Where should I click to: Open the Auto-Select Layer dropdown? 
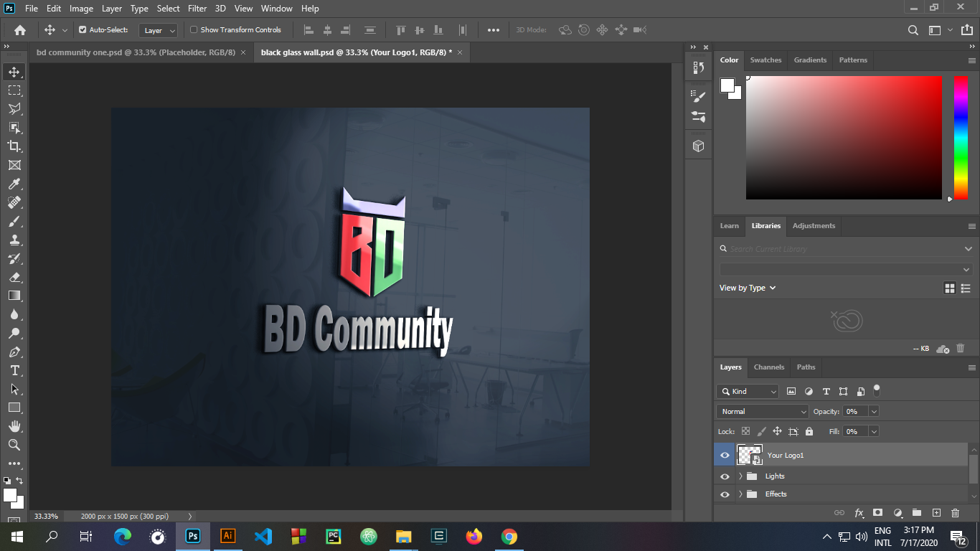click(159, 30)
